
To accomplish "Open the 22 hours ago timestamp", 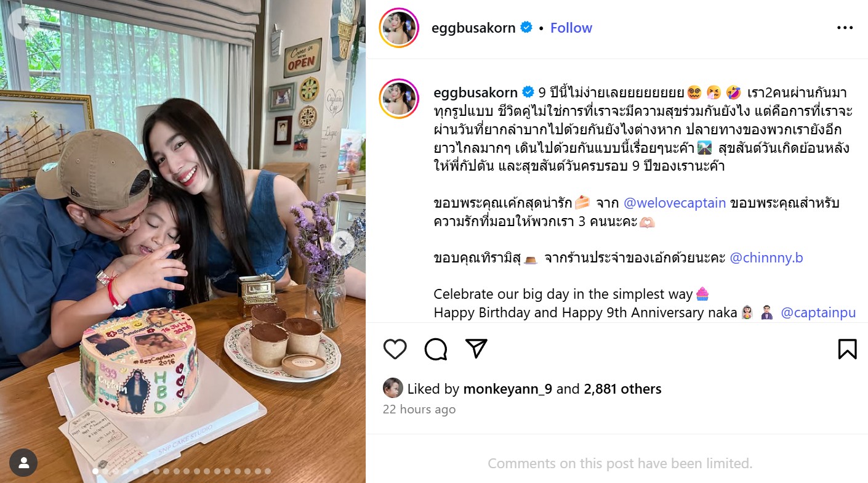I will click(419, 409).
